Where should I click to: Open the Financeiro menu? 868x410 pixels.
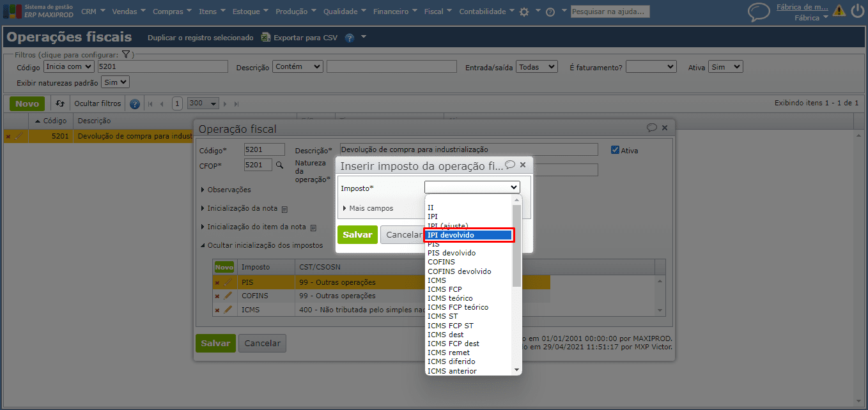click(x=394, y=11)
